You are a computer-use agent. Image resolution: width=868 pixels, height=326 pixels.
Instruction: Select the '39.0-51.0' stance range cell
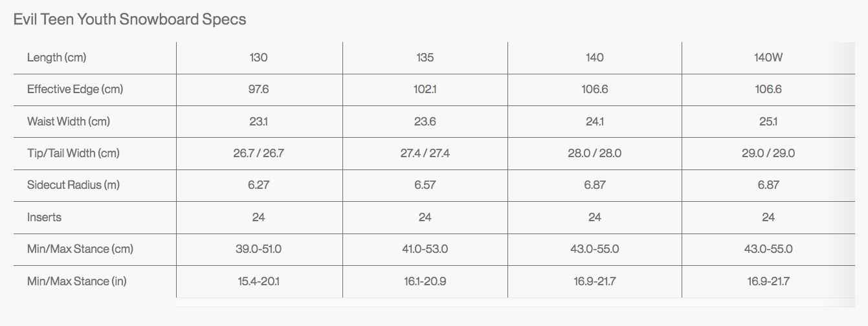tap(258, 249)
